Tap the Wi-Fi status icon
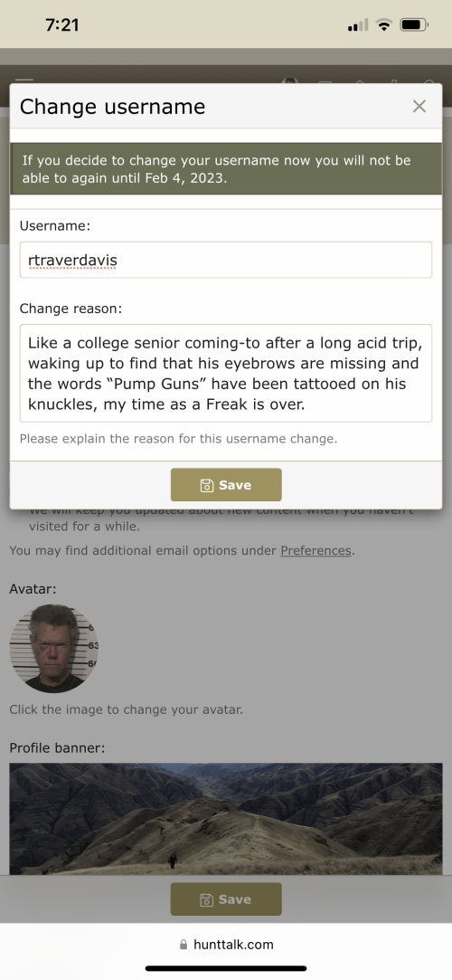The image size is (452, 980). pyautogui.click(x=384, y=25)
